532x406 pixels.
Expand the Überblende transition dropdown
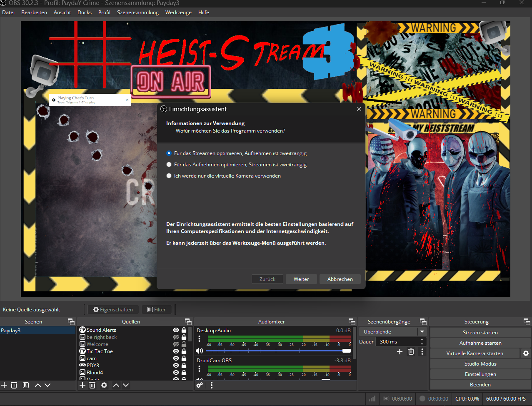(x=422, y=332)
